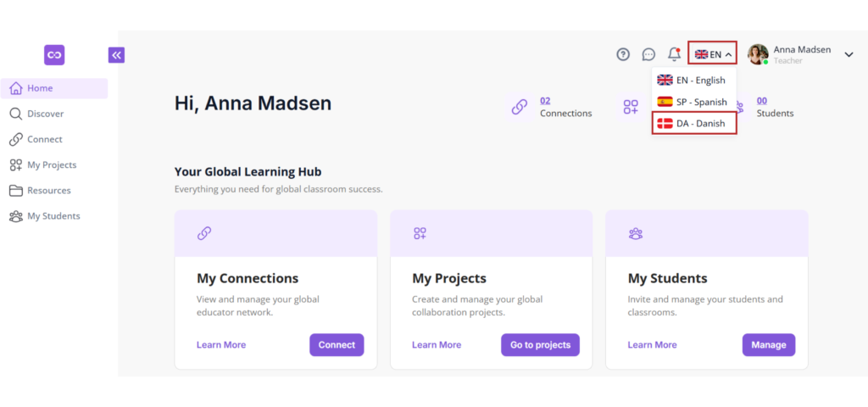Click the projects grid icon in stats
The image size is (868, 407).
(631, 107)
